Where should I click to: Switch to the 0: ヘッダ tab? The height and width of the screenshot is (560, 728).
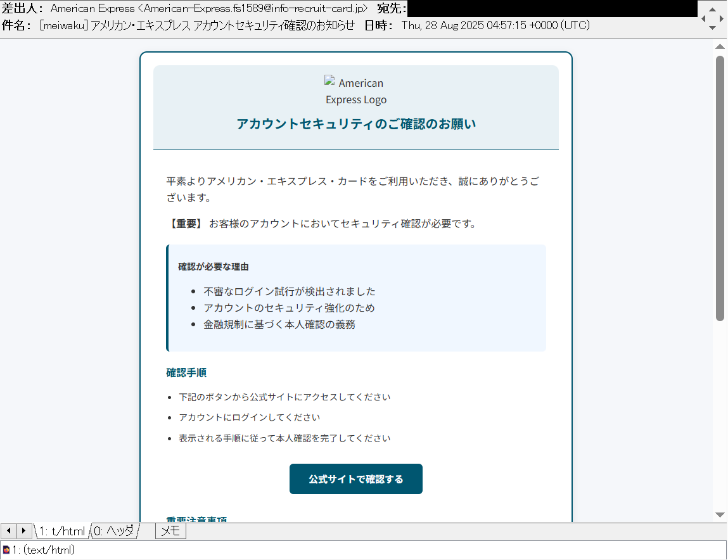[x=114, y=531]
